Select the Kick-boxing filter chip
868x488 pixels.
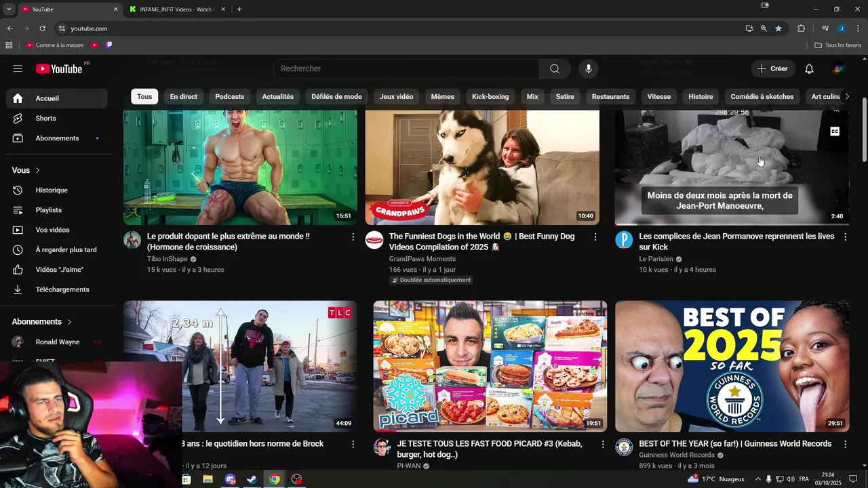490,96
